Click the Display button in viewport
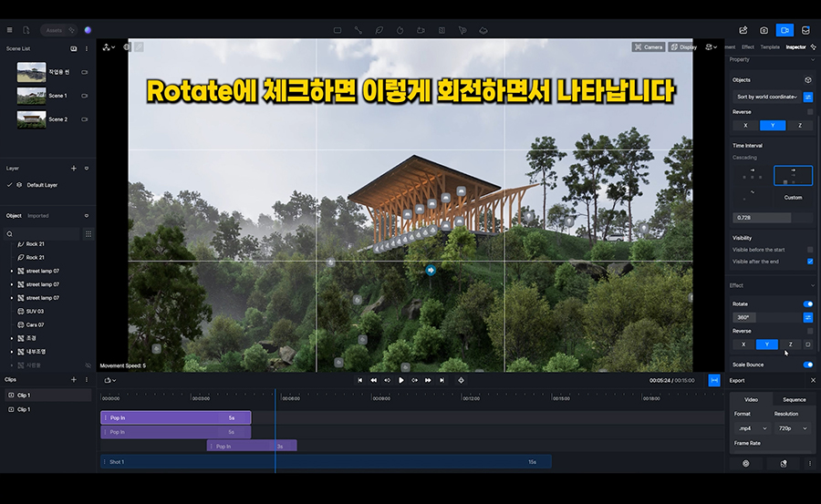This screenshot has height=504, width=821. click(683, 47)
